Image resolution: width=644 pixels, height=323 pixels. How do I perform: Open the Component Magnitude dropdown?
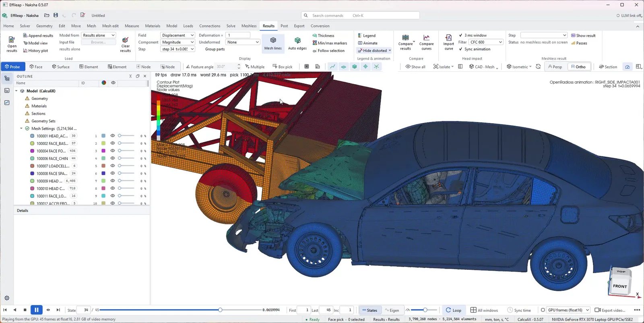click(x=178, y=42)
